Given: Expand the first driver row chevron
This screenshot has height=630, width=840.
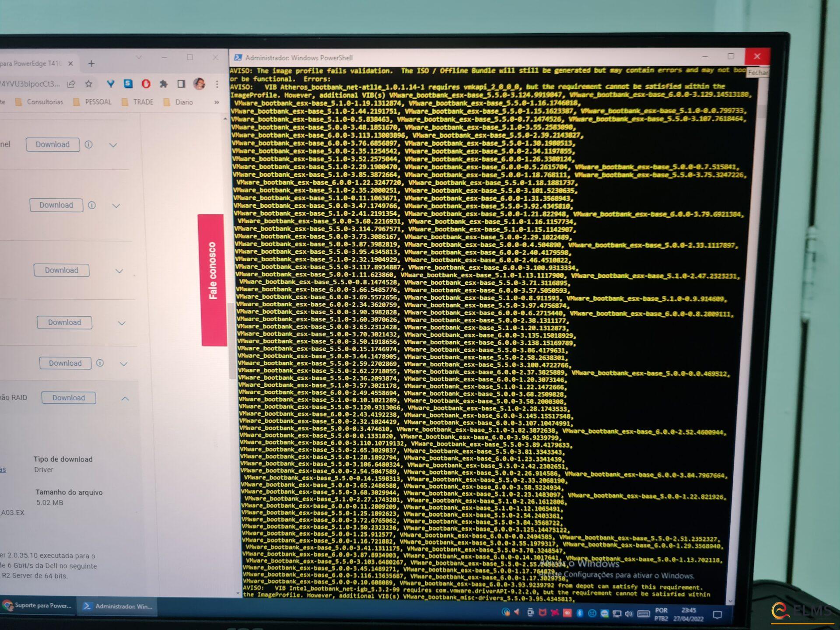Looking at the screenshot, I should point(113,145).
